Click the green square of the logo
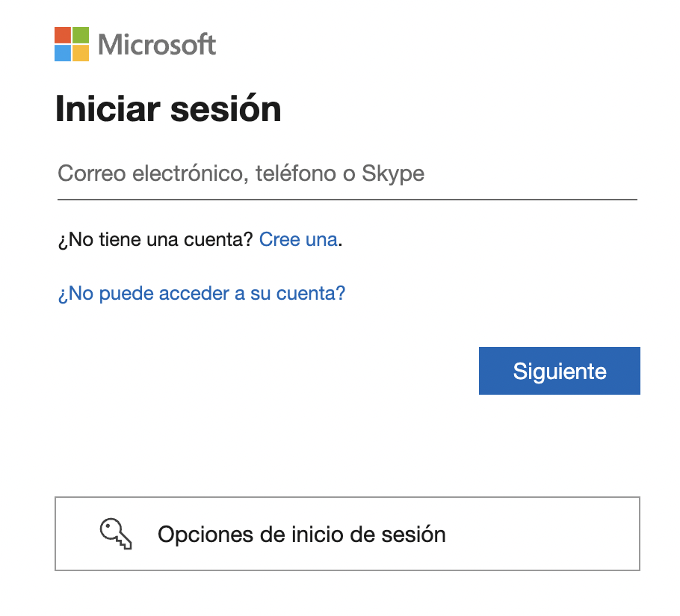Viewport: 680px width, 616px height. tap(81, 35)
